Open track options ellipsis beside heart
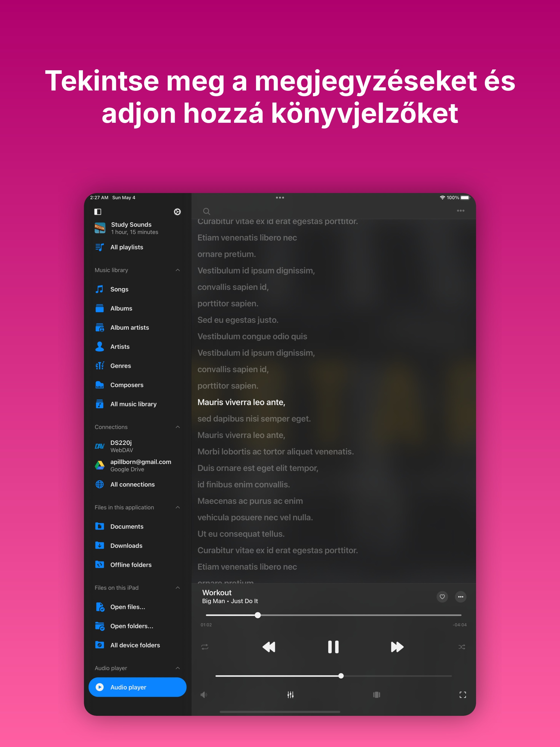The width and height of the screenshot is (560, 747). [x=460, y=597]
